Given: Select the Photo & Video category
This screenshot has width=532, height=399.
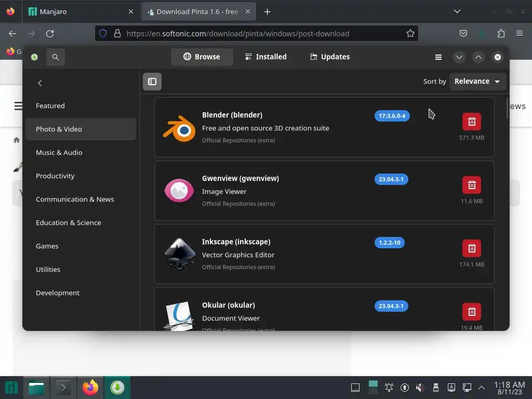Looking at the screenshot, I should (x=81, y=129).
